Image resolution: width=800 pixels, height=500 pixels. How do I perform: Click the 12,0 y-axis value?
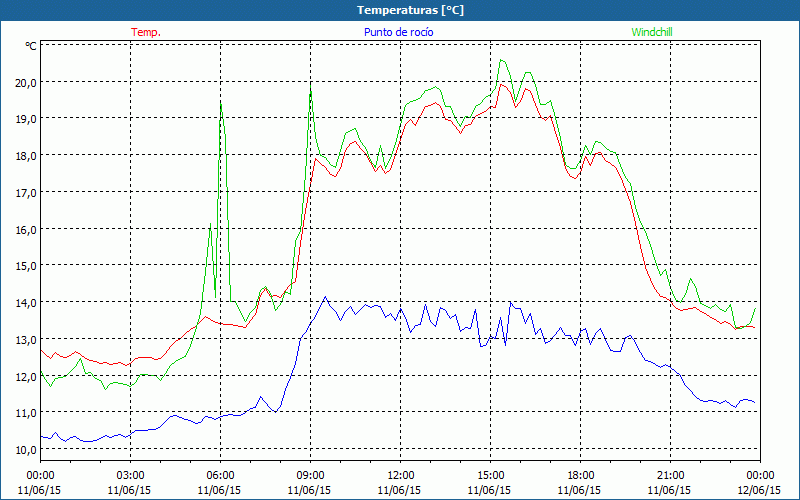tap(26, 377)
